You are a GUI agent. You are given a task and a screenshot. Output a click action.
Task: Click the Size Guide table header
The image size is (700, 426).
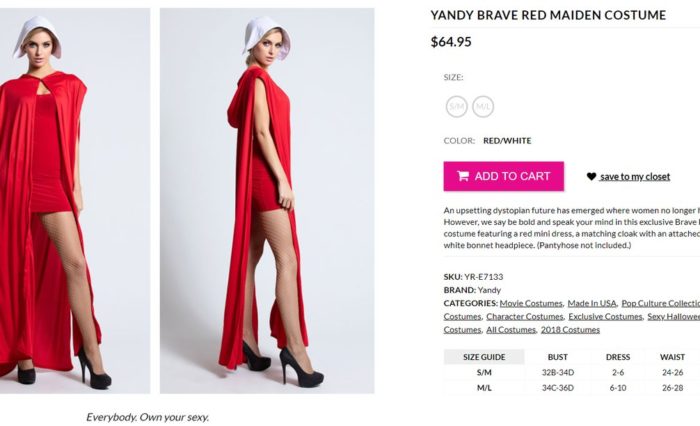[484, 357]
